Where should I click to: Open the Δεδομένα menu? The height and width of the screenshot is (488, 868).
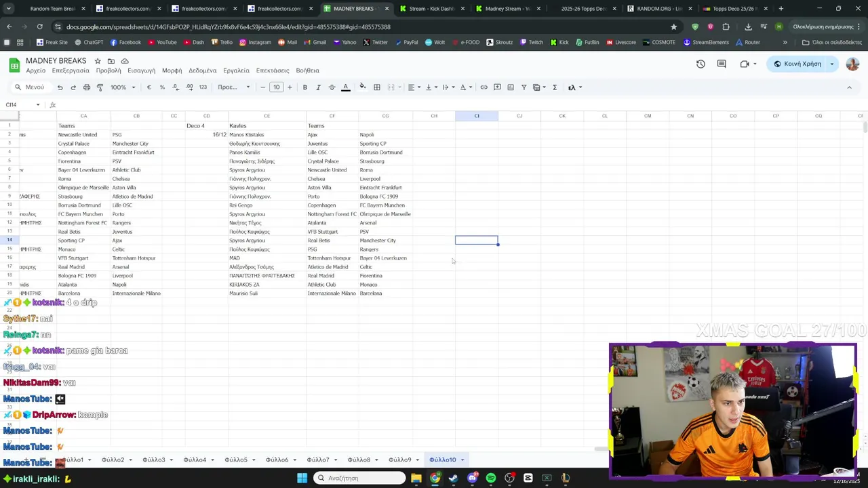tap(203, 70)
